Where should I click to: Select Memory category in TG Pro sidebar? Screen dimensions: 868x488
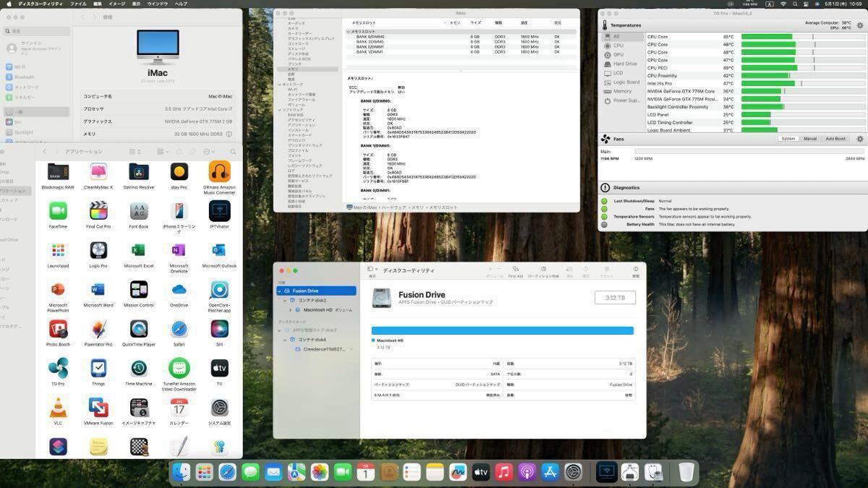click(x=622, y=91)
